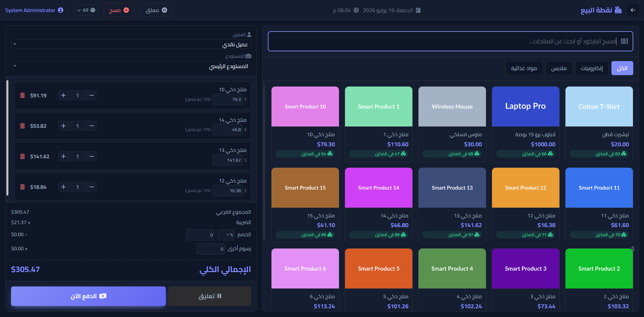Decrease quantity for منتج ذكي 12

click(92, 187)
